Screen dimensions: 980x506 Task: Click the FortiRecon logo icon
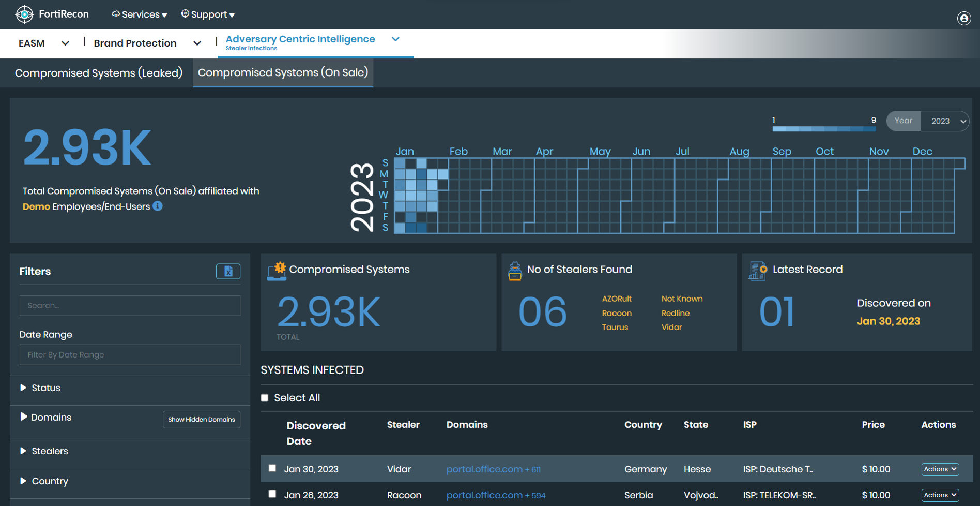tap(24, 14)
